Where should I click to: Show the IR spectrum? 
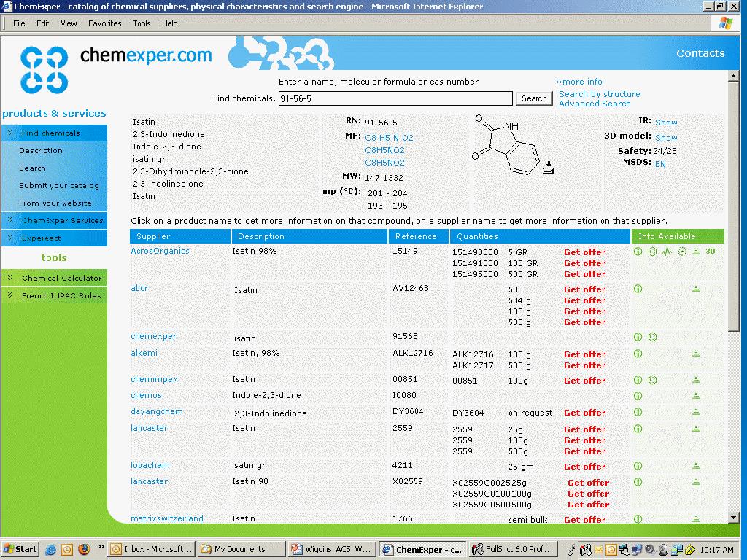pos(666,122)
